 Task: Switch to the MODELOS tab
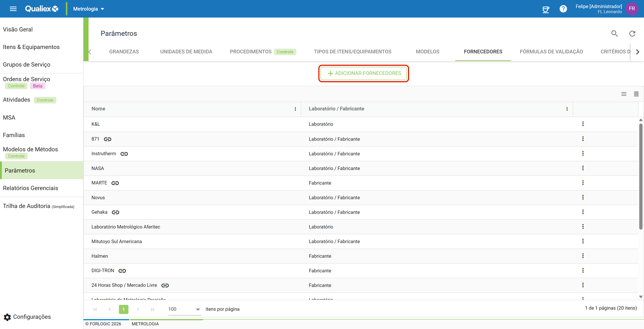point(428,52)
